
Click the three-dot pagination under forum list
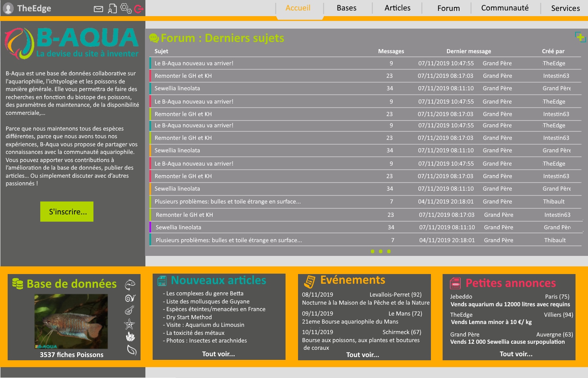[x=381, y=251]
